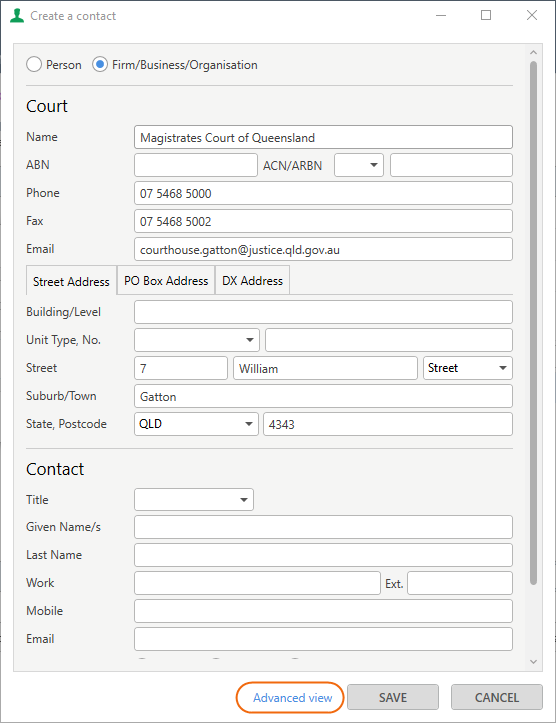The height and width of the screenshot is (723, 556).
Task: Click the unit number field
Action: 389,340
